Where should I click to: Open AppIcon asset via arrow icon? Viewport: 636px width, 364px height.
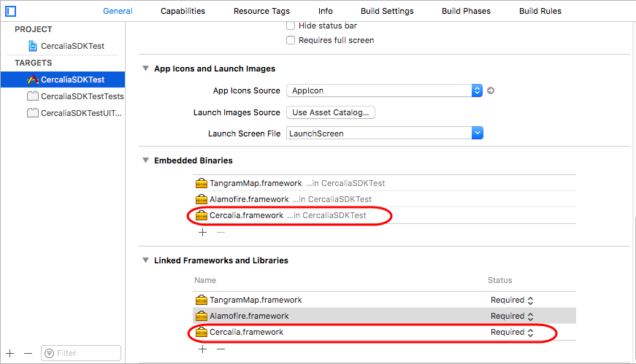(x=491, y=90)
